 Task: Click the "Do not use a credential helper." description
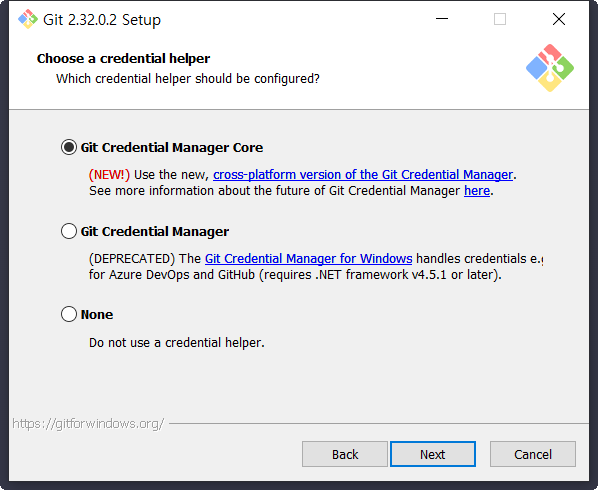point(177,342)
